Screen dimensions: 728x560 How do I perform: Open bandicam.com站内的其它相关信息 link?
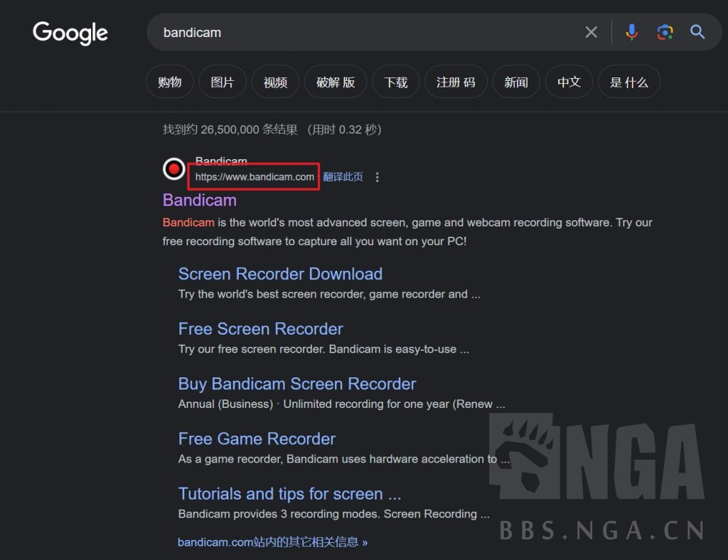[x=272, y=542]
